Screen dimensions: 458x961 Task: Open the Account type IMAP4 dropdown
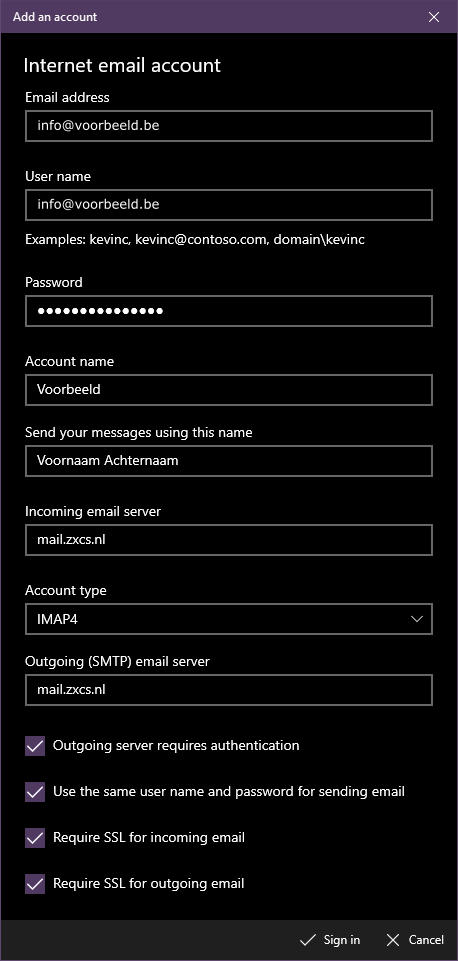[229, 619]
